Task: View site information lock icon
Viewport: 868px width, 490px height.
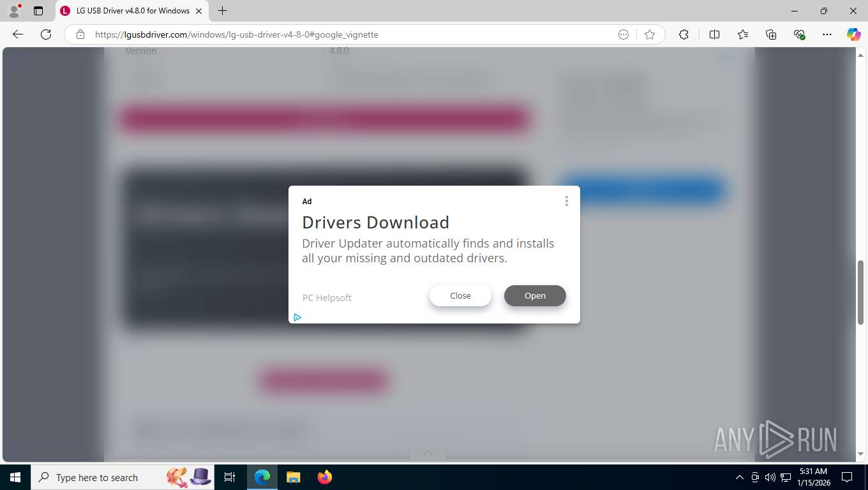Action: click(x=80, y=34)
